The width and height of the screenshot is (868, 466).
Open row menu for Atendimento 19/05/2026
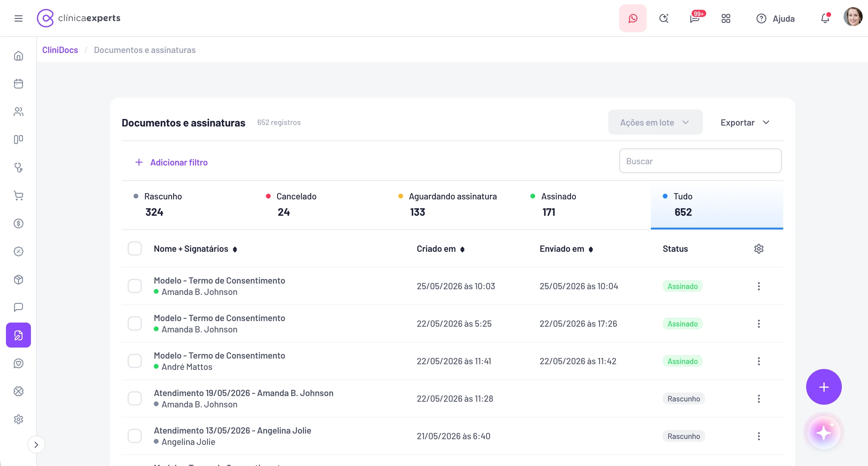click(x=759, y=398)
